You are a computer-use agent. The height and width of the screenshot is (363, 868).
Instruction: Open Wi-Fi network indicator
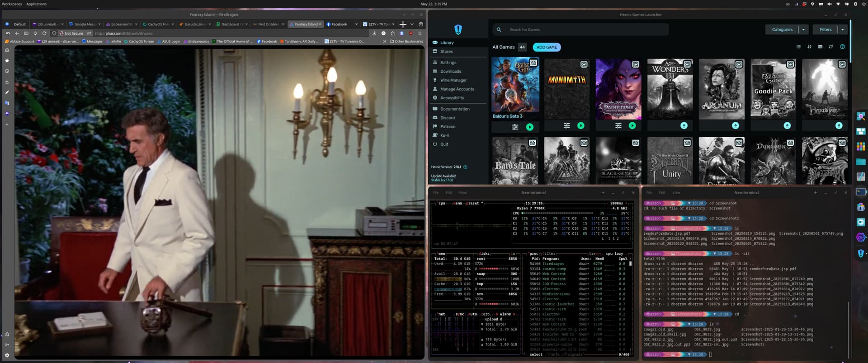pyautogui.click(x=838, y=4)
